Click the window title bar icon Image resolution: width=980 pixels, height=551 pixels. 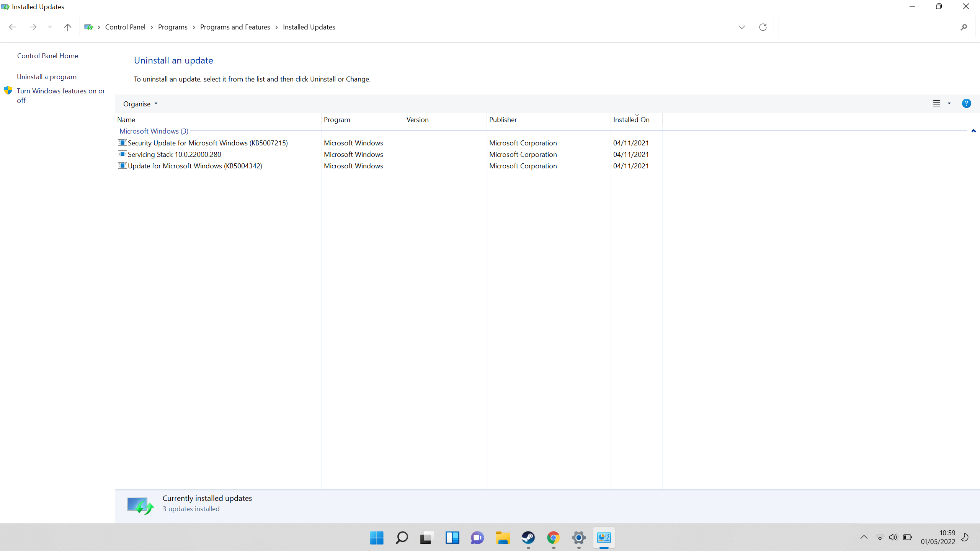coord(5,7)
